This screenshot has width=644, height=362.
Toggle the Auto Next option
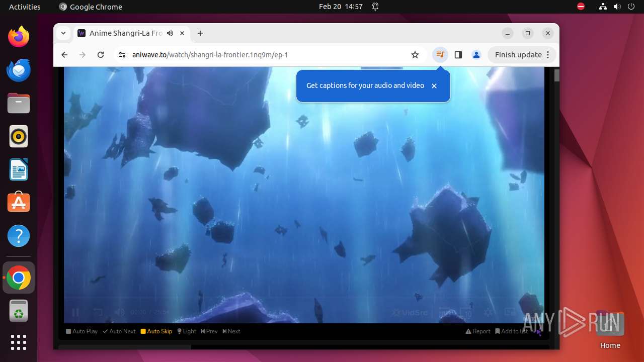click(119, 331)
